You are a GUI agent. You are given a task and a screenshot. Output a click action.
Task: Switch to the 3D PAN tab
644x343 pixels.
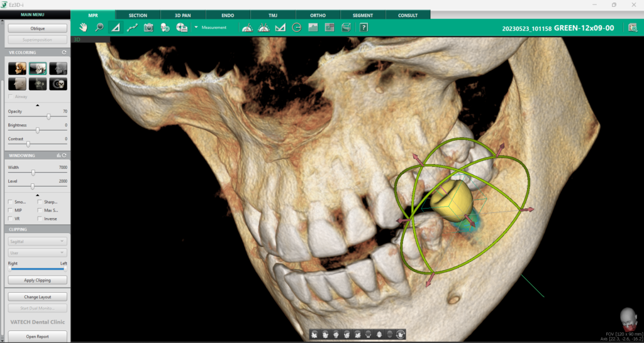click(178, 15)
